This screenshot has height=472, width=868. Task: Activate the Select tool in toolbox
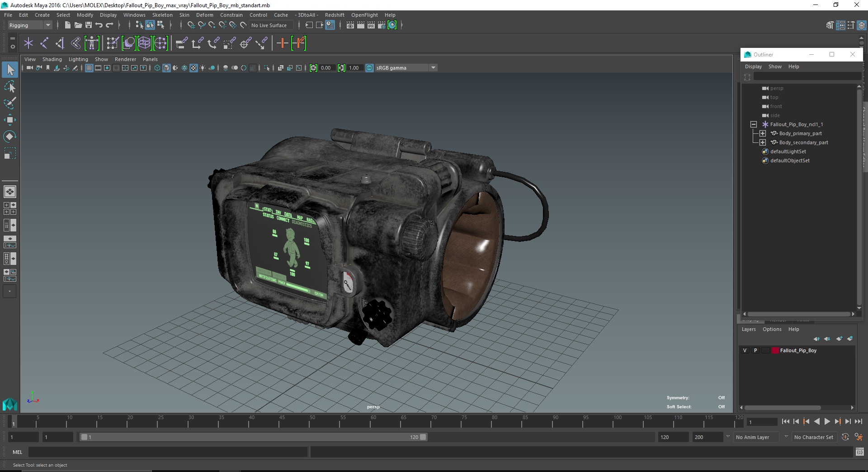click(10, 70)
